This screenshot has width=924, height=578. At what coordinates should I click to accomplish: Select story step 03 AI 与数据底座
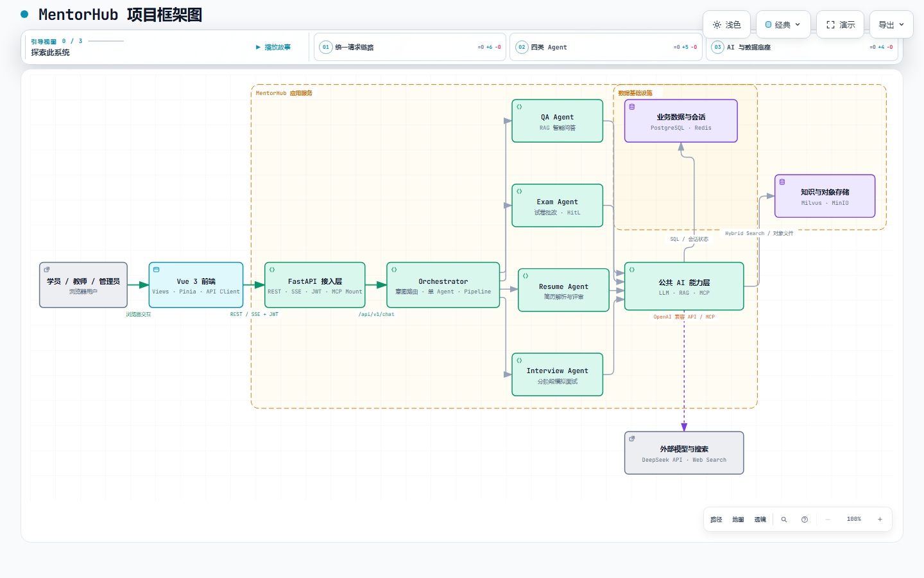(x=802, y=47)
